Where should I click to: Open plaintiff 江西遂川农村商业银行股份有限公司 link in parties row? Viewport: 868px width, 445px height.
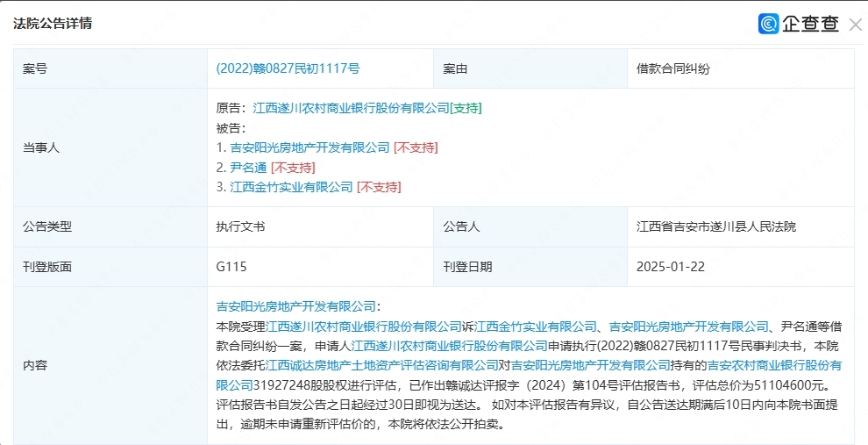click(x=351, y=108)
